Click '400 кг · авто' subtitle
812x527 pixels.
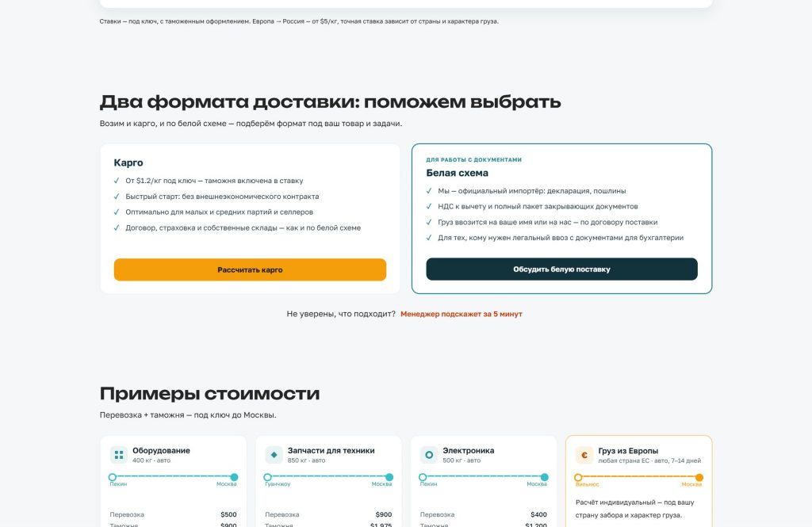151,460
